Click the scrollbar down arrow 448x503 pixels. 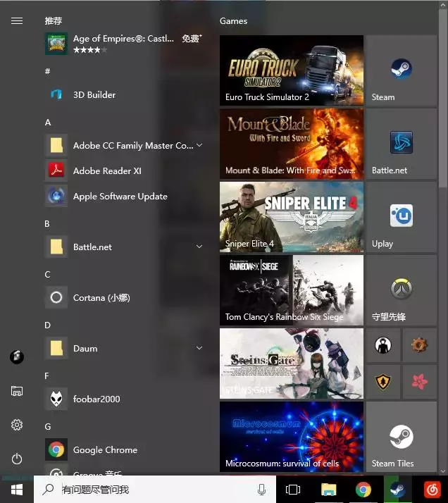(443, 471)
